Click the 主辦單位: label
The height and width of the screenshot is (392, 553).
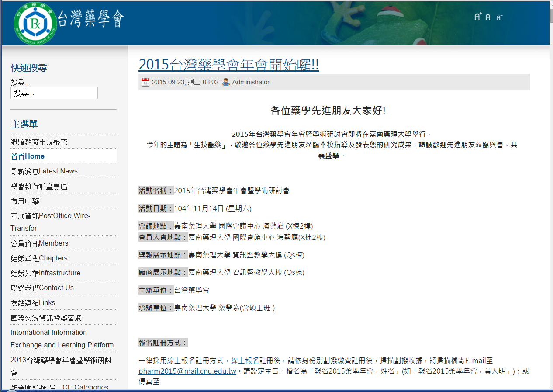156,290
